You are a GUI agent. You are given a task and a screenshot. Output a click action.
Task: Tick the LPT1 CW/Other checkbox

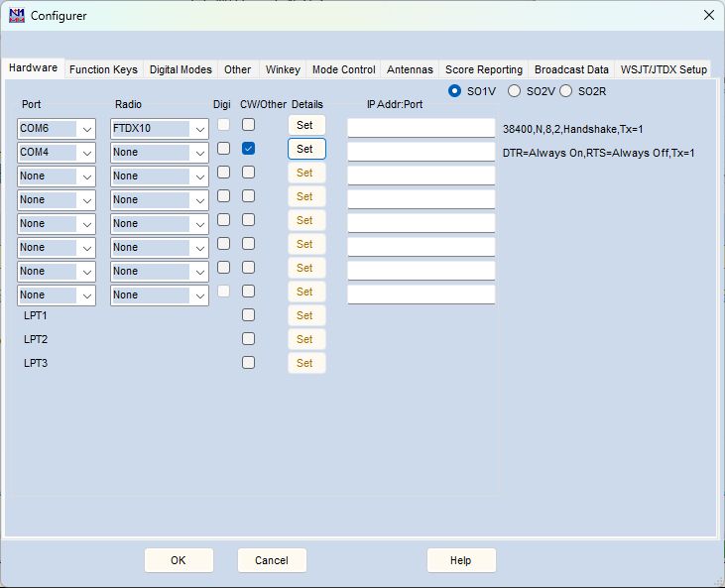pos(249,315)
